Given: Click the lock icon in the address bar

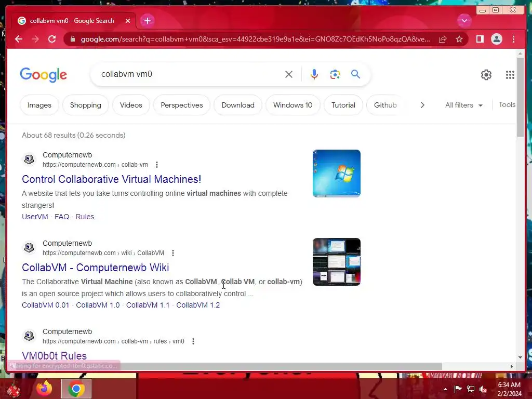Looking at the screenshot, I should pos(73,39).
